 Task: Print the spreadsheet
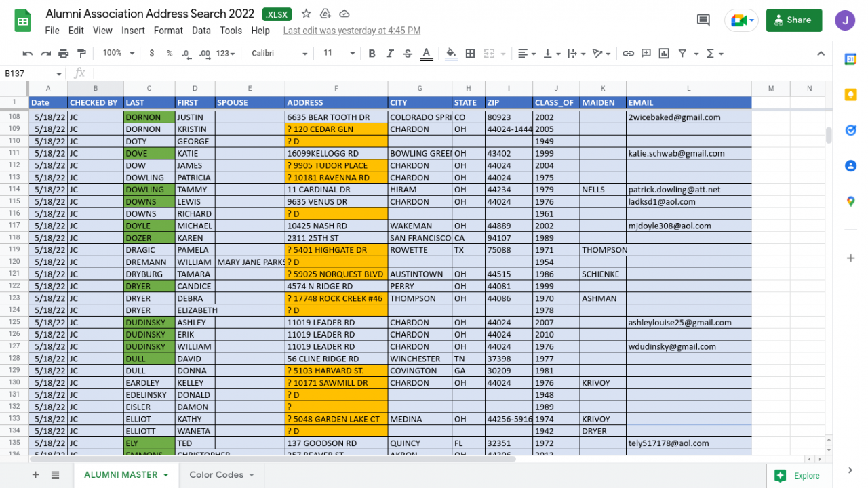pyautogui.click(x=64, y=54)
